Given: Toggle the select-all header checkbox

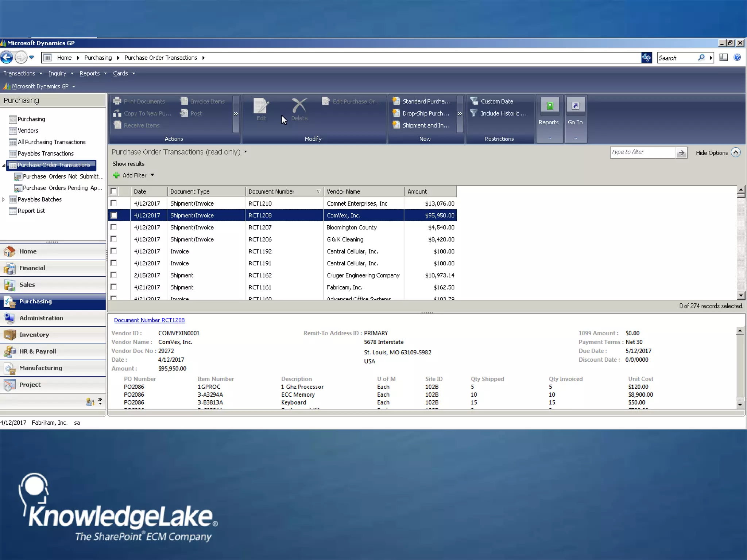Looking at the screenshot, I should [114, 191].
